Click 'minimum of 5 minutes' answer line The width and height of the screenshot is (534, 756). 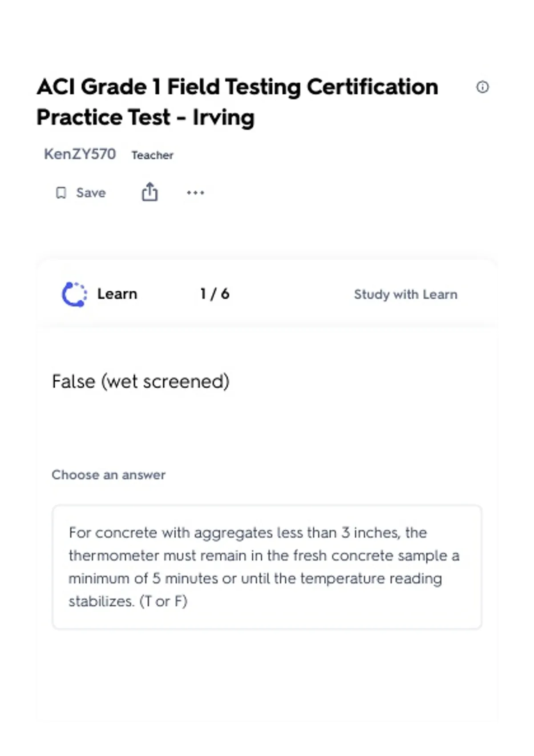pyautogui.click(x=255, y=579)
